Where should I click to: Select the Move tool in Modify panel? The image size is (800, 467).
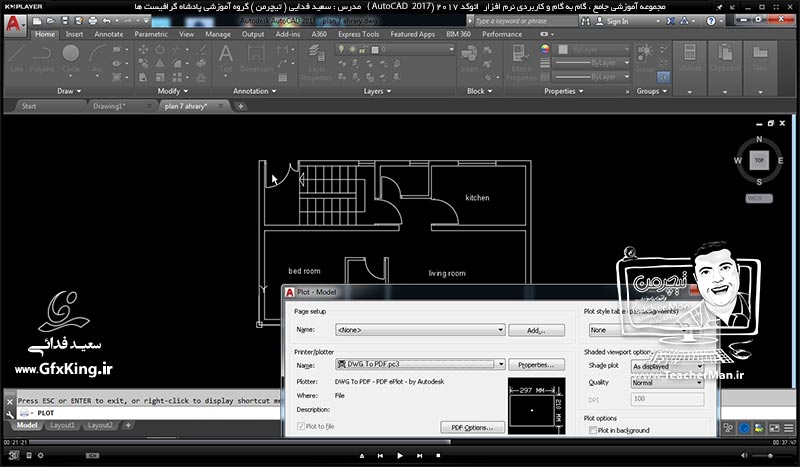(143, 50)
